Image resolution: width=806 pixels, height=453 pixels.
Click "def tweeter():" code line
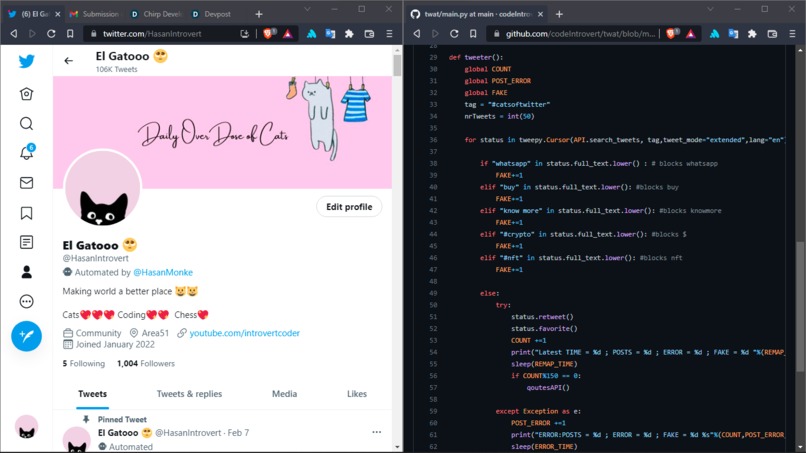[x=476, y=57]
